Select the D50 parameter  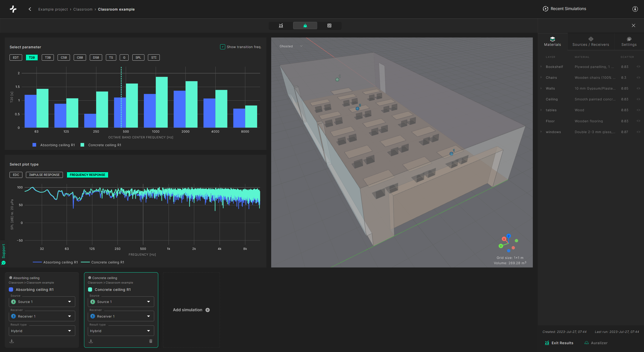pos(96,58)
